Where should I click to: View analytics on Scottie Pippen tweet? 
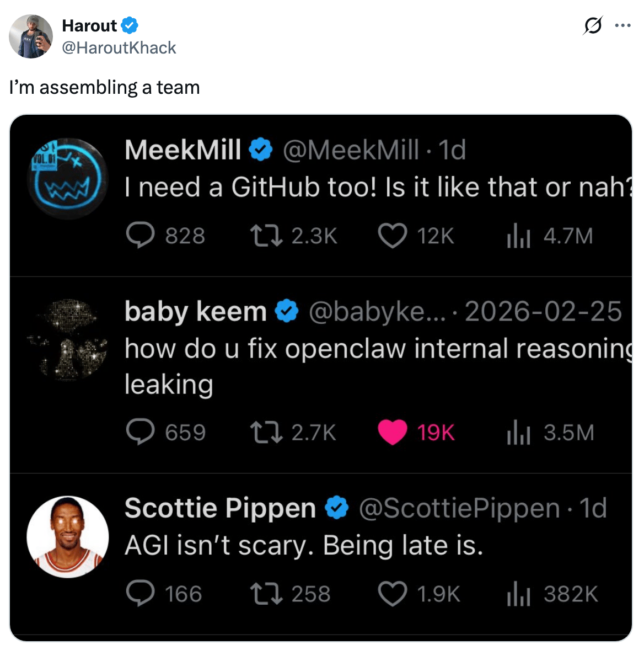pos(518,594)
